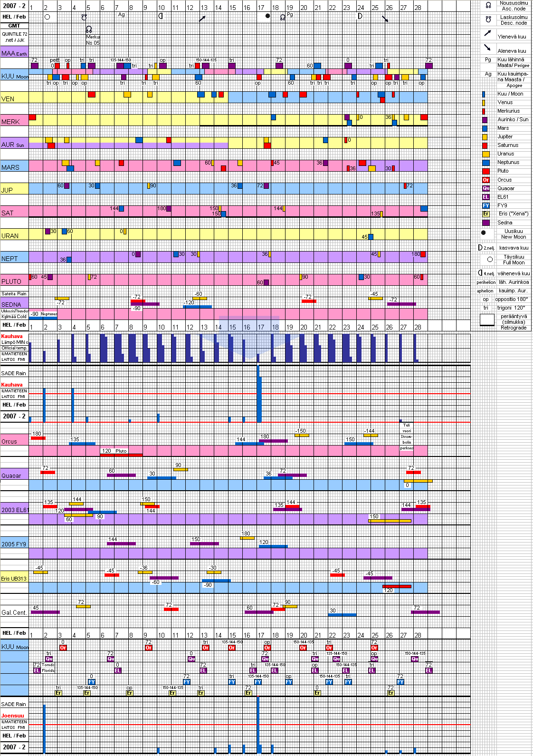Click the EL61 'EL' legend icon

click(x=485, y=197)
